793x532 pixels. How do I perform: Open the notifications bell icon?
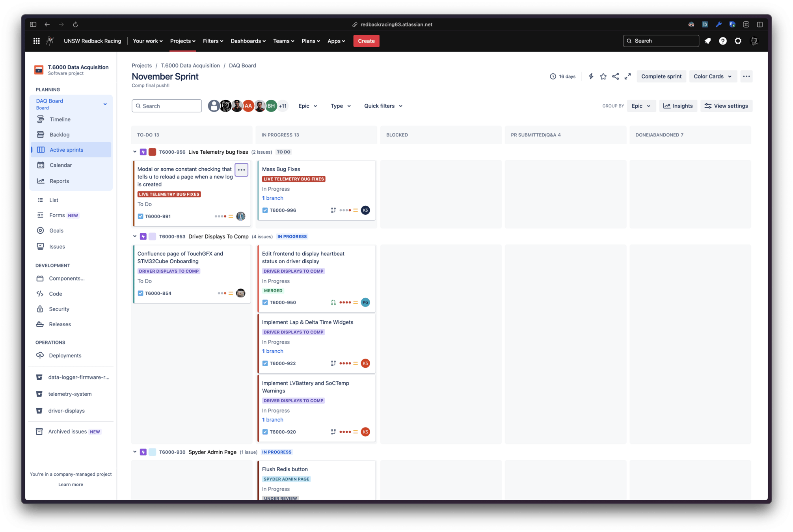[x=707, y=41]
